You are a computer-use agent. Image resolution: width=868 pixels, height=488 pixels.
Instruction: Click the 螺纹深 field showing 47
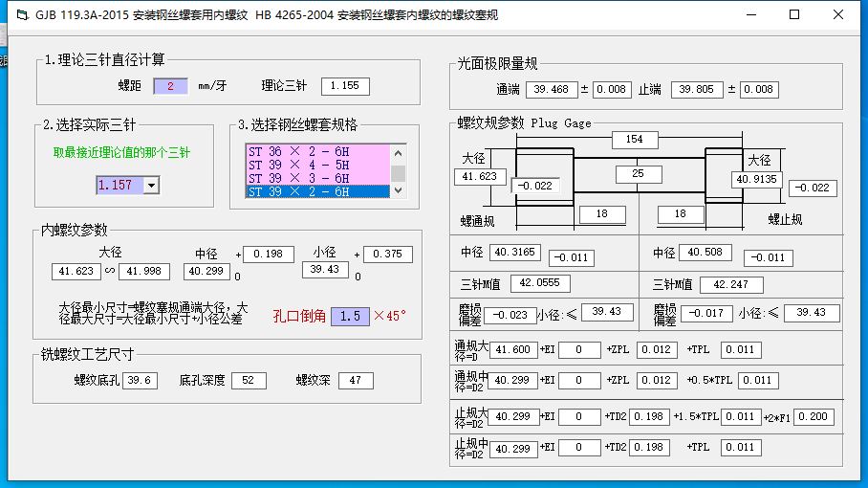pos(356,380)
